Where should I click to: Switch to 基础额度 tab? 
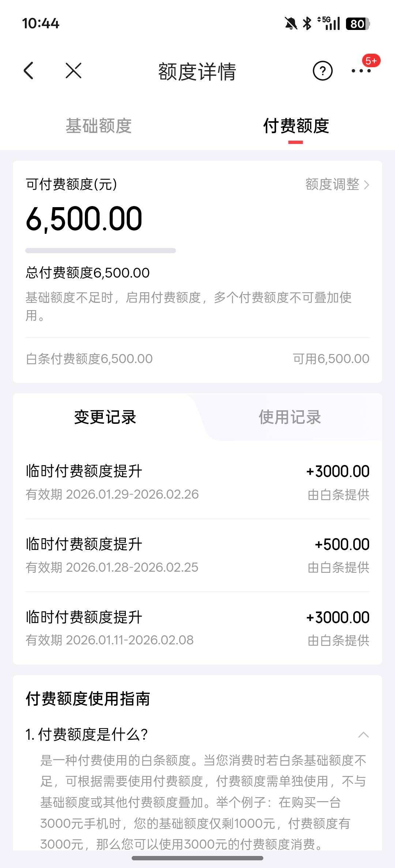[99, 126]
